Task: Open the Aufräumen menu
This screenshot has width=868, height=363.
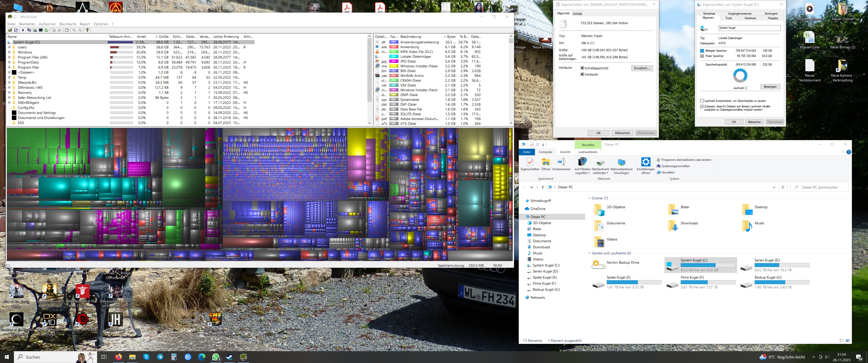Action: 47,24
